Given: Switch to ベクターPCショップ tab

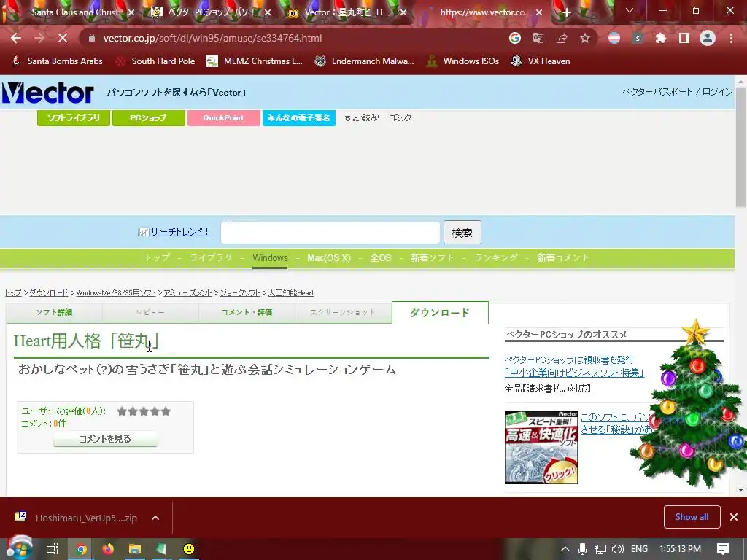Looking at the screenshot, I should [209, 12].
